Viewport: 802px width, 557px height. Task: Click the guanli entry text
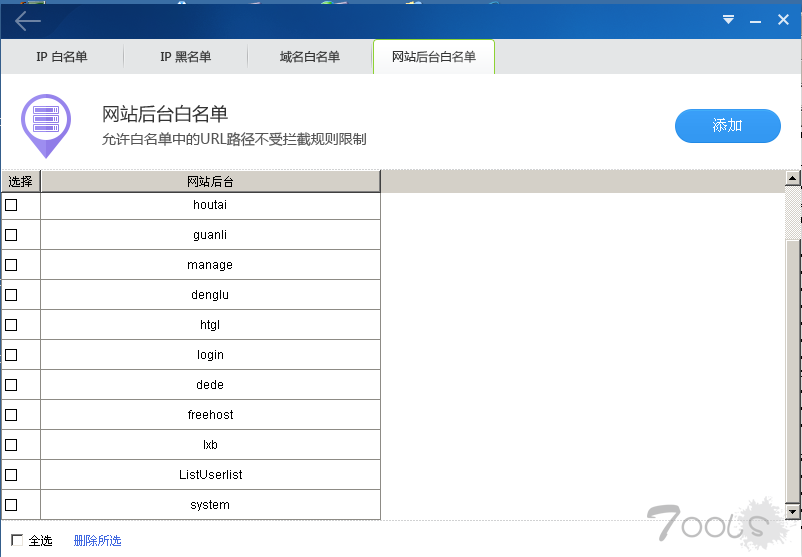[x=210, y=235]
